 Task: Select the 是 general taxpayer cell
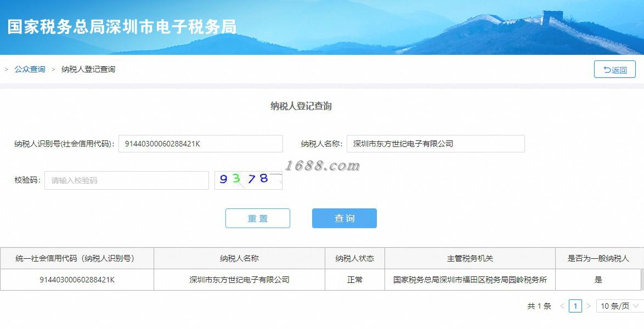[598, 280]
